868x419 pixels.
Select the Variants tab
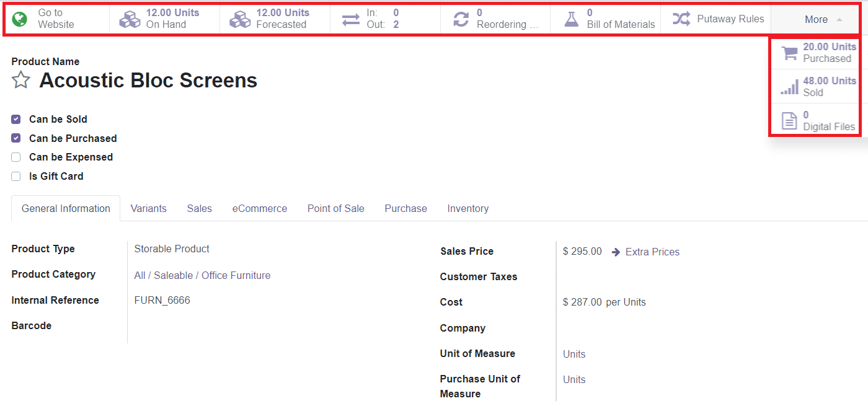[148, 208]
